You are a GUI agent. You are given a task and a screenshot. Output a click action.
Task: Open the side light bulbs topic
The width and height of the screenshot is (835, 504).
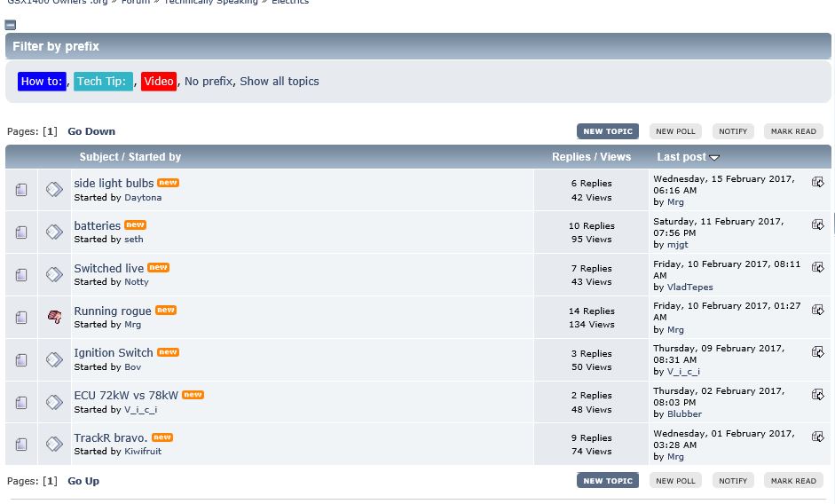(114, 184)
